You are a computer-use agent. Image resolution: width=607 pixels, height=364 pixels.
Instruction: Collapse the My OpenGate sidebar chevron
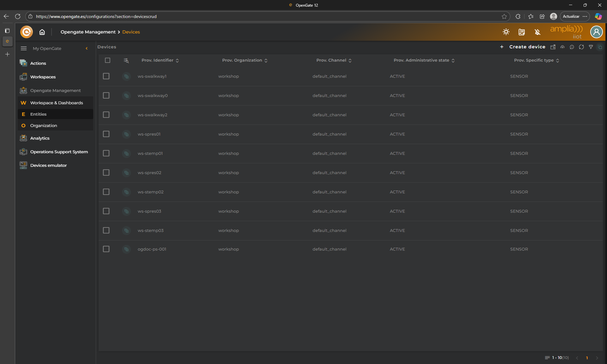pos(87,48)
